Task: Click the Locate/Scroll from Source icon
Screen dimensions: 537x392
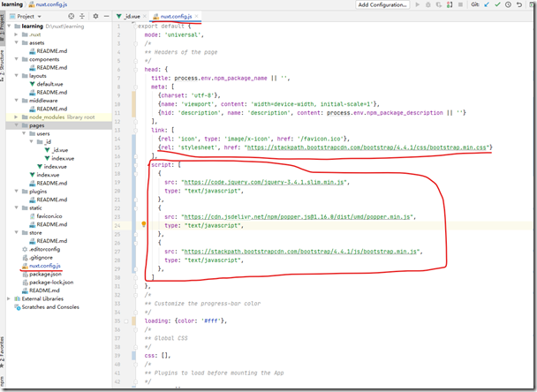Action: [71, 16]
